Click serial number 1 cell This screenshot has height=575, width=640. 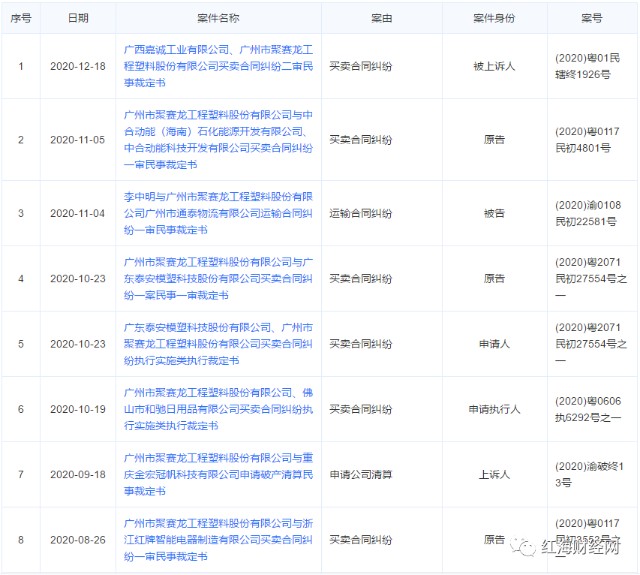(x=21, y=66)
